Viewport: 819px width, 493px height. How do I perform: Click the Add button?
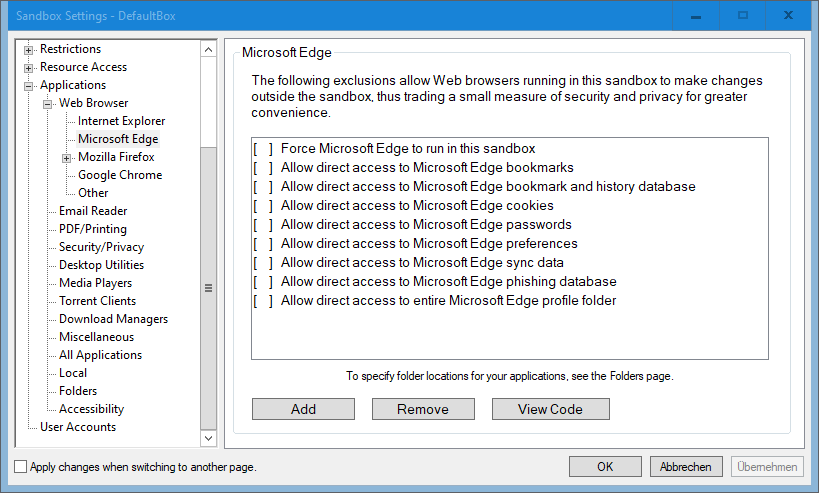[x=303, y=409]
